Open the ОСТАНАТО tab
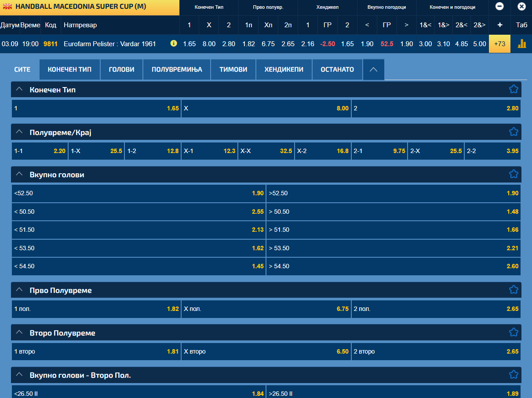This screenshot has height=398, width=532. point(337,69)
